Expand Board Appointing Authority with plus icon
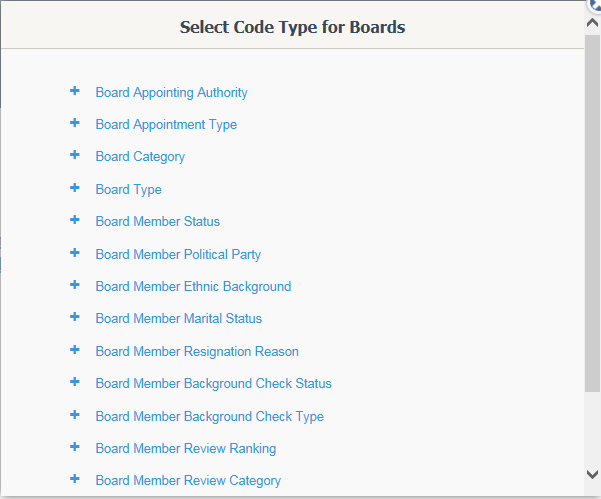This screenshot has height=499, width=601. (x=75, y=91)
